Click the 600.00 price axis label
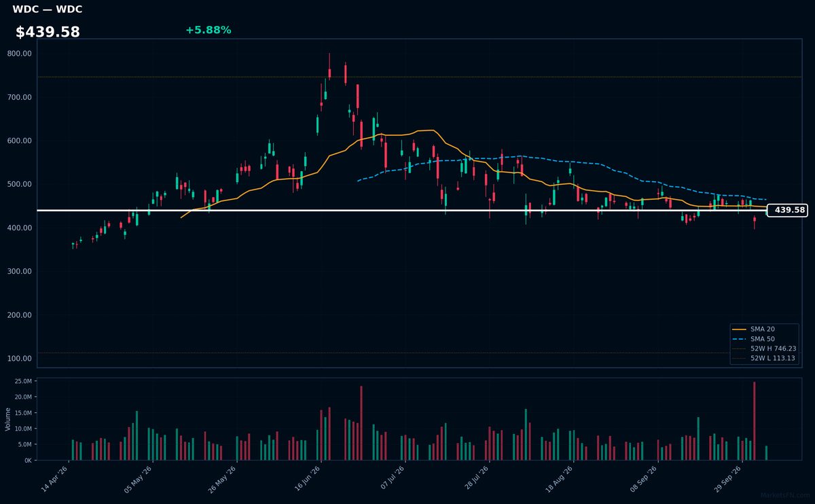This screenshot has width=815, height=504. click(20, 141)
